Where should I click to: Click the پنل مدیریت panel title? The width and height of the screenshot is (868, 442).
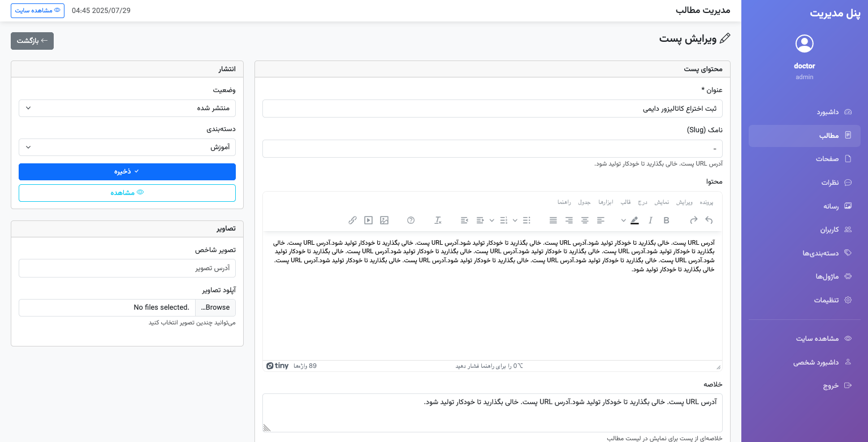(x=835, y=14)
